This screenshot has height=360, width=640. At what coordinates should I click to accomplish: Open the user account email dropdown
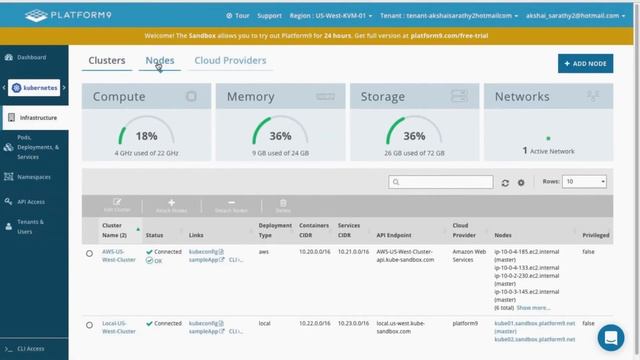pyautogui.click(x=575, y=16)
